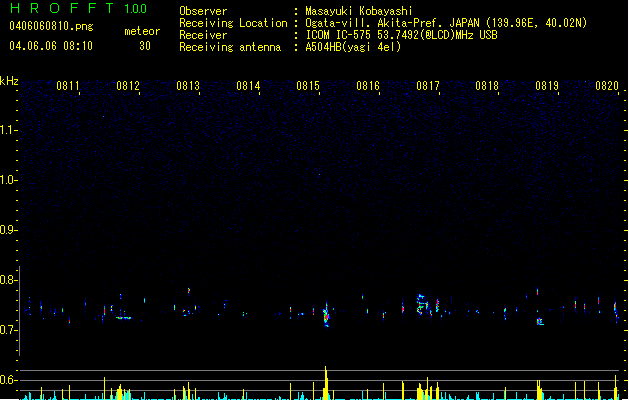Screen dimensions: 629x400
Task: Click the 0817 time axis marker
Action: tap(428, 86)
